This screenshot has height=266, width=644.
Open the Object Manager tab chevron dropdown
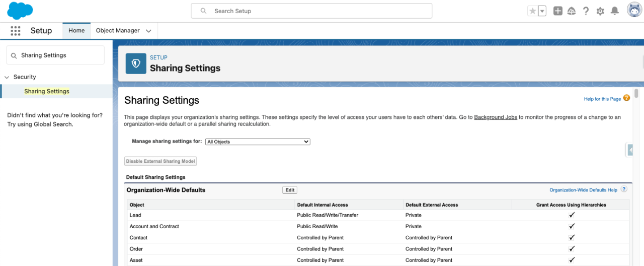point(148,31)
